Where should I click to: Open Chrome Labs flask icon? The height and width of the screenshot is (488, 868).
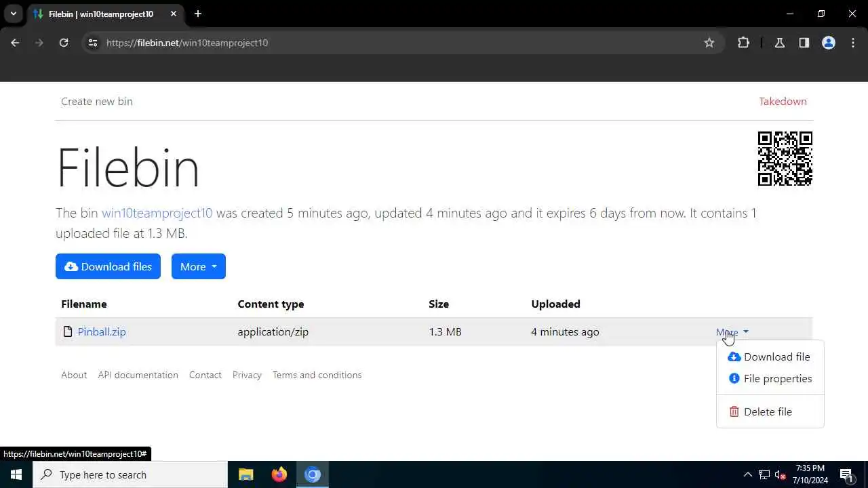[780, 43]
